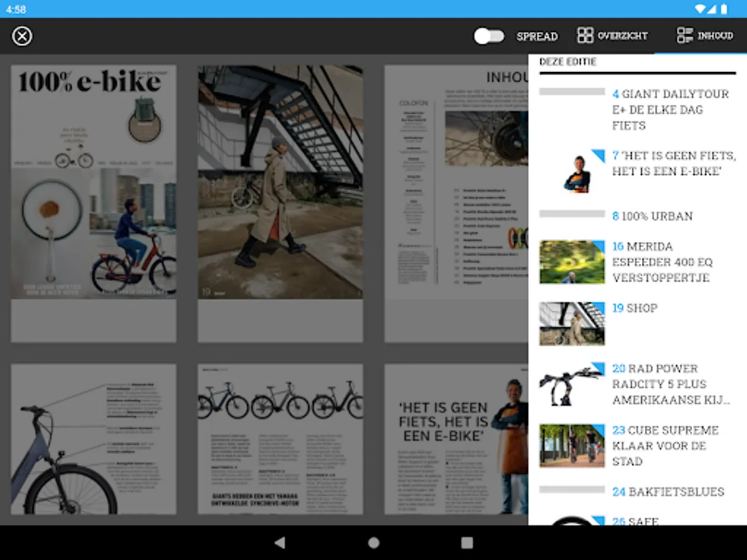Tap the Android recent apps button
Image resolution: width=747 pixels, height=560 pixels.
467,543
